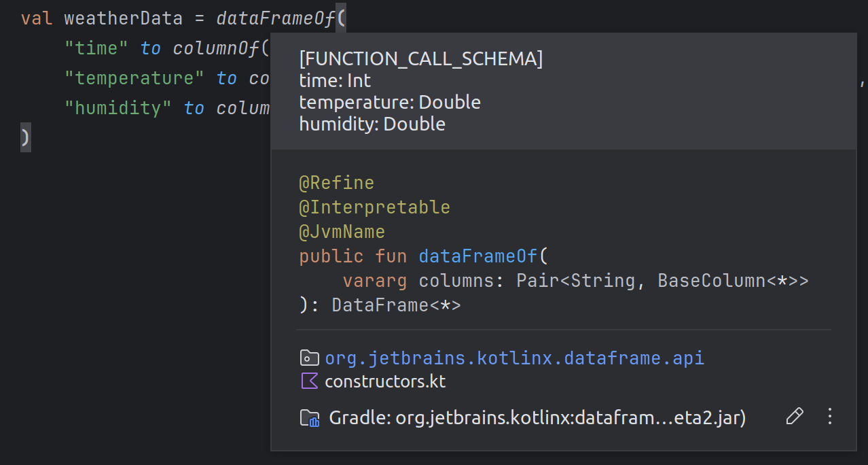
Task: Click the @Refine annotation in the popup
Action: click(x=337, y=182)
